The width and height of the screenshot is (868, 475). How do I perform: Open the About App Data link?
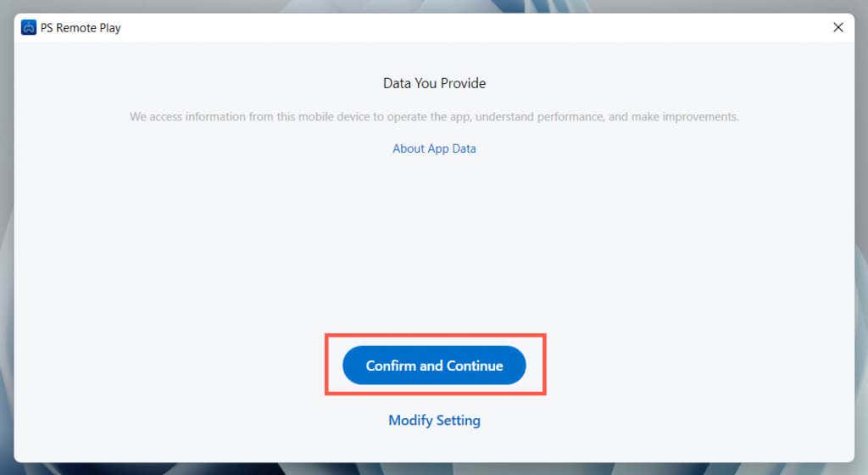434,148
